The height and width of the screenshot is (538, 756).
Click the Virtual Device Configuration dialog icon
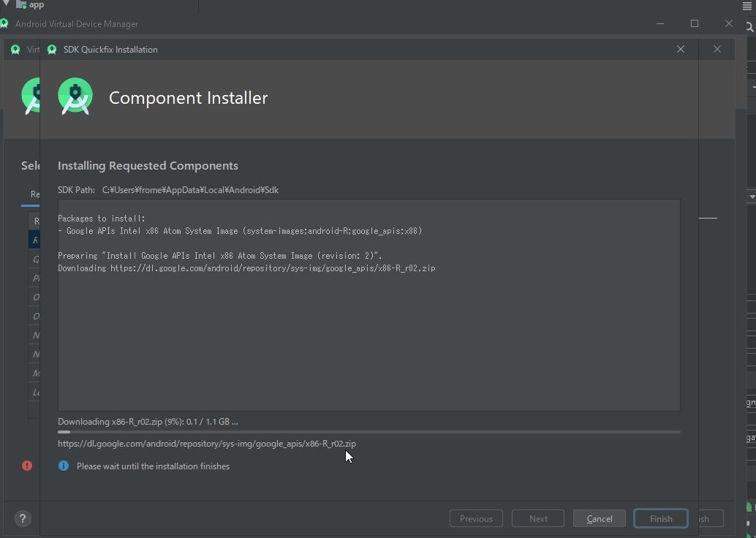pos(15,49)
